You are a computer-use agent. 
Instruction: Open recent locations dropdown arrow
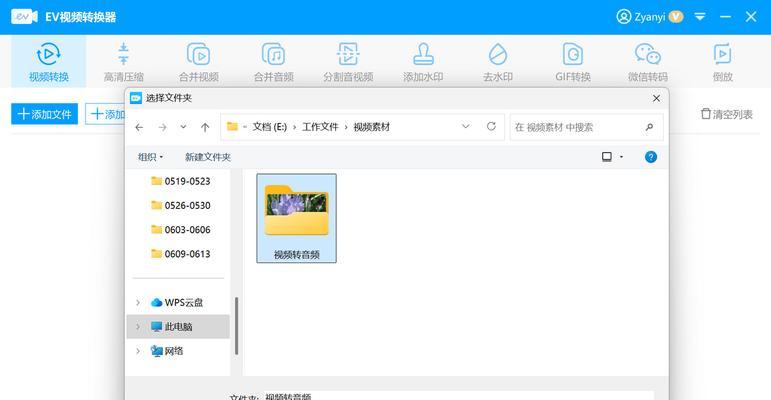click(x=183, y=127)
